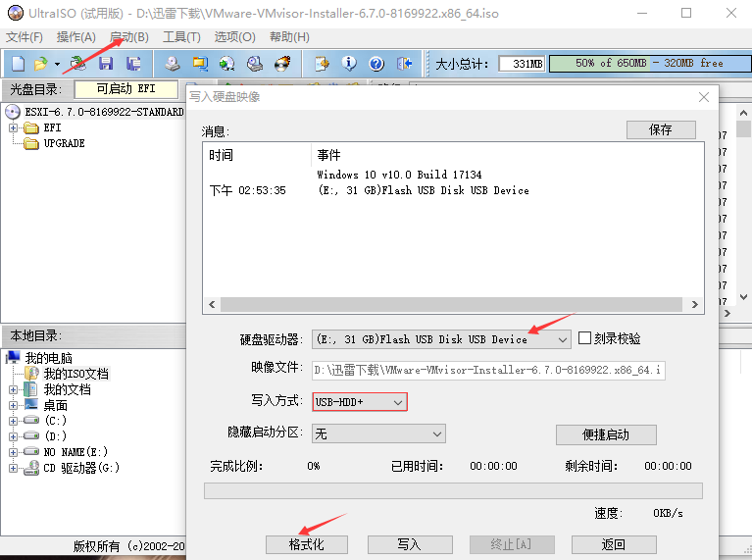This screenshot has width=752, height=560.
Task: Click the Mount to virtual drive icon
Action: coord(255,64)
